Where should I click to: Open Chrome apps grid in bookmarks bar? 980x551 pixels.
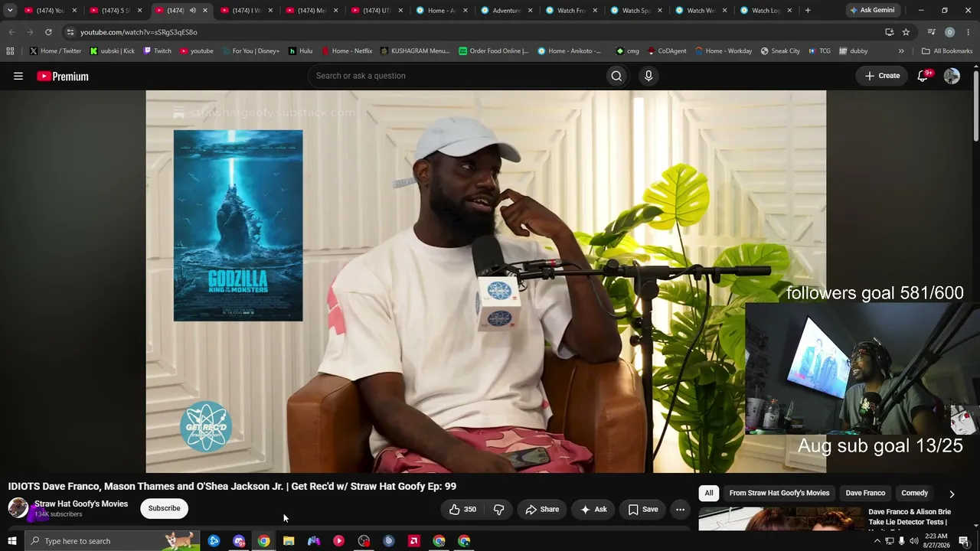(10, 51)
